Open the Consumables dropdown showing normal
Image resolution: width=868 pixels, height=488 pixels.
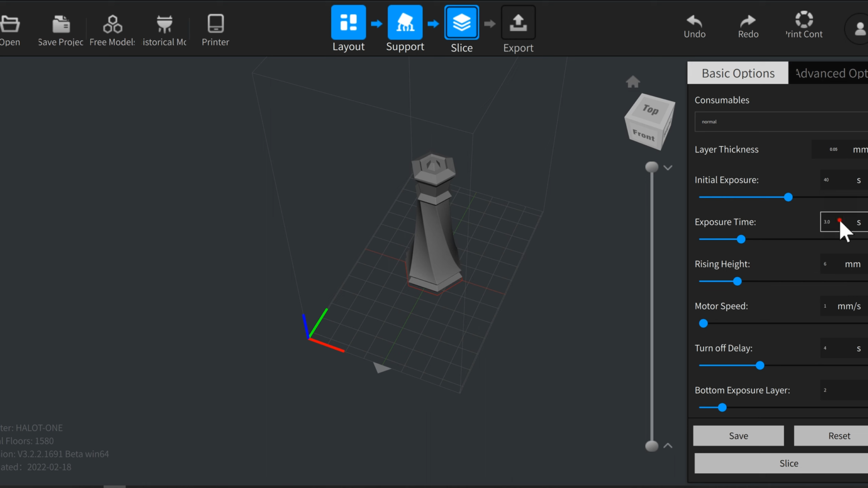point(780,121)
